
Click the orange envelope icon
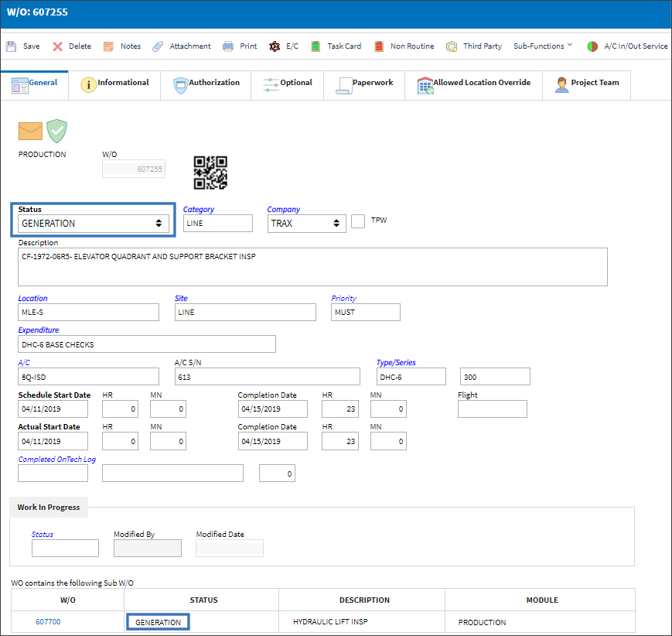[x=30, y=131]
